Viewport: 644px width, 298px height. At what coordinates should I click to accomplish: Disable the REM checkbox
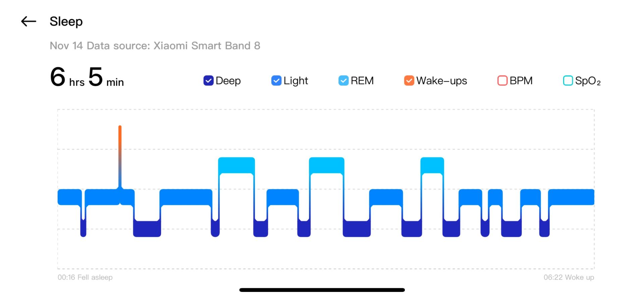(x=343, y=81)
